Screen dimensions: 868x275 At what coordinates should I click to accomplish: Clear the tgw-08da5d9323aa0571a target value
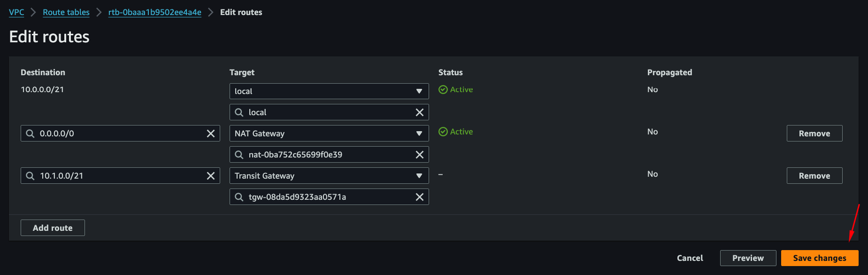[420, 197]
